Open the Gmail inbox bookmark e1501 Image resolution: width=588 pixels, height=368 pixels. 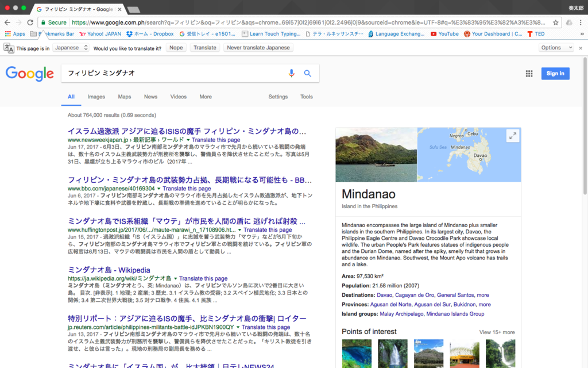coord(207,34)
